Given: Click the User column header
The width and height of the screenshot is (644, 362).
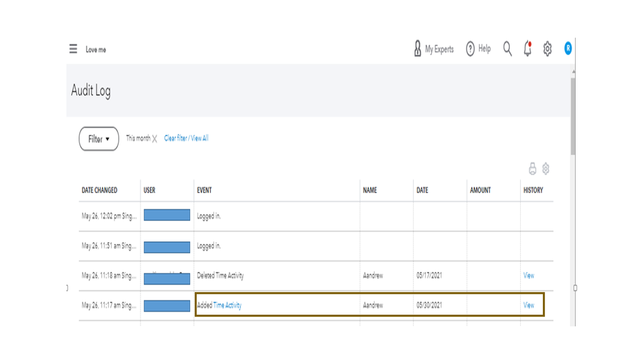Looking at the screenshot, I should (x=150, y=191).
